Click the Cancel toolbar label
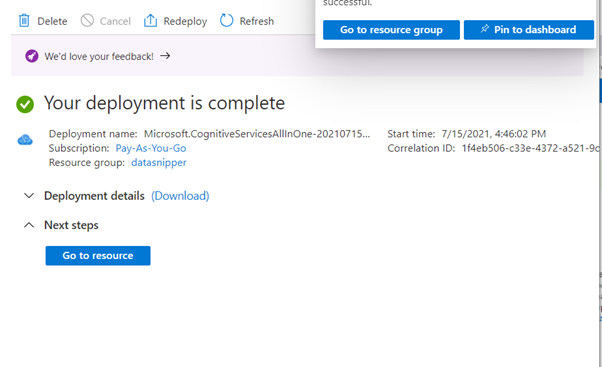This screenshot has height=367, width=602. tap(115, 21)
